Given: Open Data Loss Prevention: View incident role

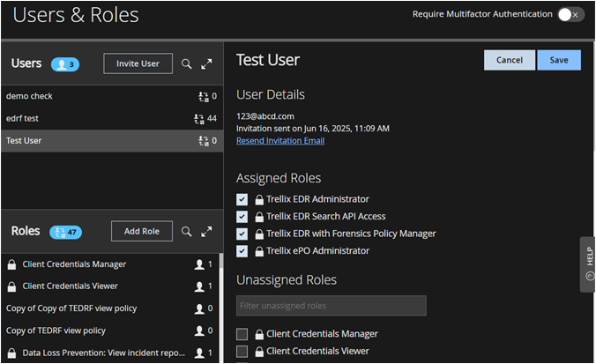Looking at the screenshot, I should click(x=110, y=353).
